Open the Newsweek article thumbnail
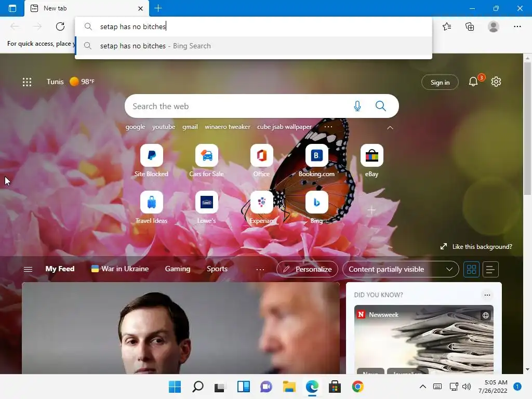Viewport: 532px width, 399px height. click(424, 339)
